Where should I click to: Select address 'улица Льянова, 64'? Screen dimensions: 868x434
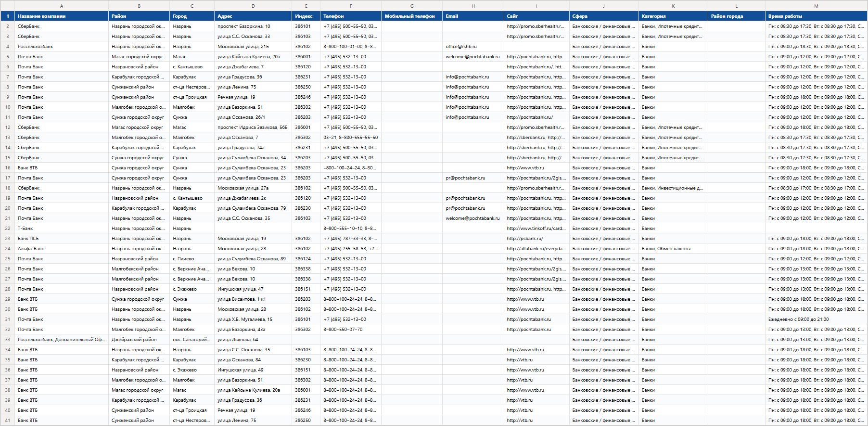[253, 340]
